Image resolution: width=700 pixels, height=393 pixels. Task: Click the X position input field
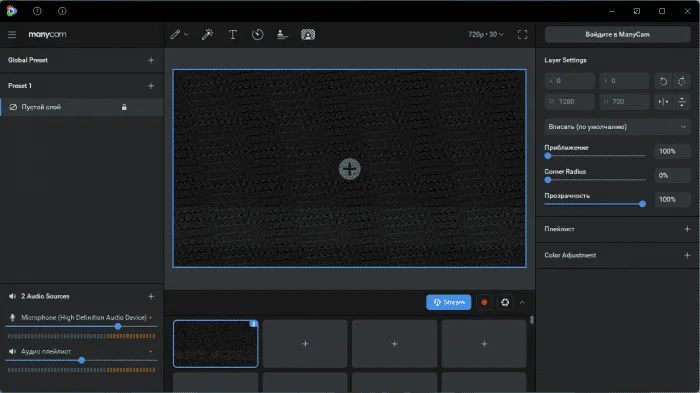pyautogui.click(x=570, y=81)
